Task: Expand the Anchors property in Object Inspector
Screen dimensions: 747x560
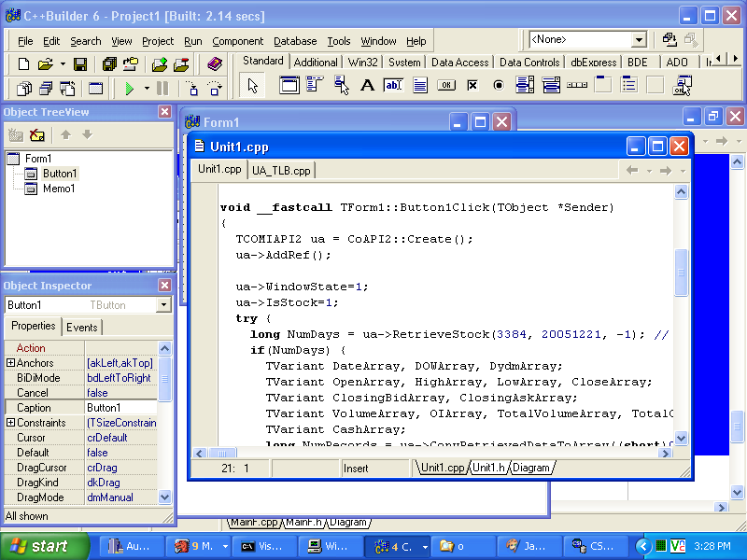Action: click(11, 363)
